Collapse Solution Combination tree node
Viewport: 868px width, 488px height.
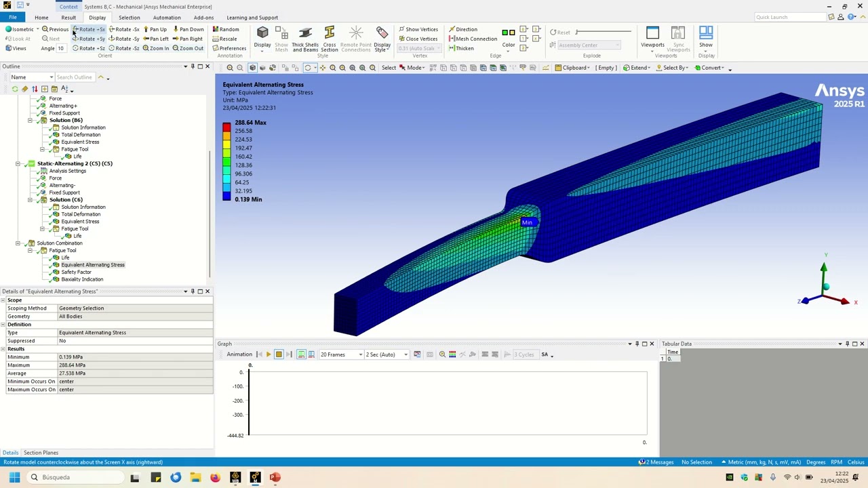click(x=18, y=243)
